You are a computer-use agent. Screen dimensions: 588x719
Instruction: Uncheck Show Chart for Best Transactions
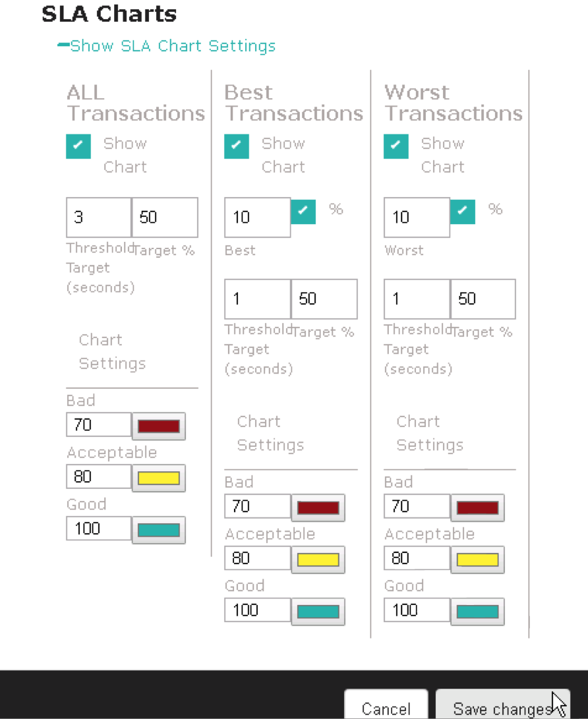coord(237,146)
